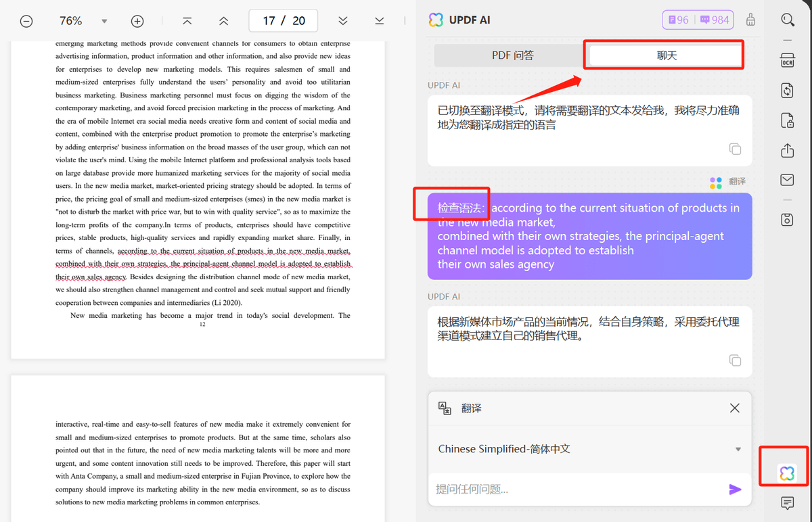Viewport: 812px width, 522px height.
Task: Open the convert PDF tool in the sidebar
Action: coord(788,91)
